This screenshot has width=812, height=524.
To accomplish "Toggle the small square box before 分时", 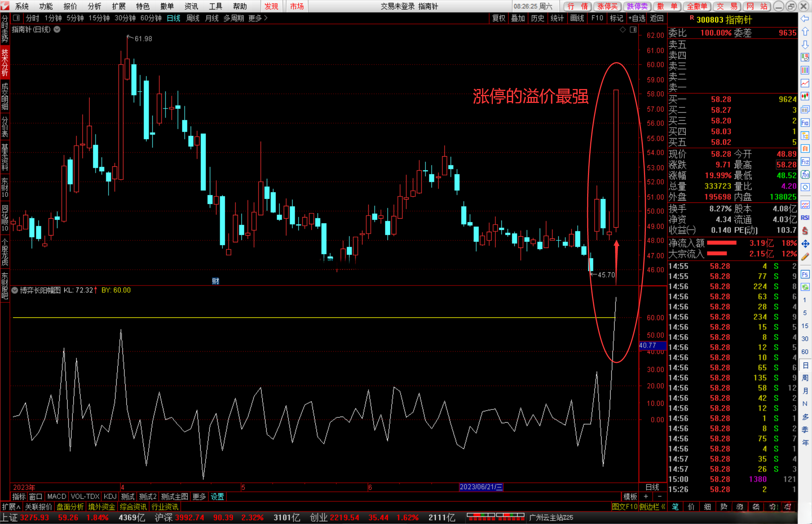I will point(16,18).
